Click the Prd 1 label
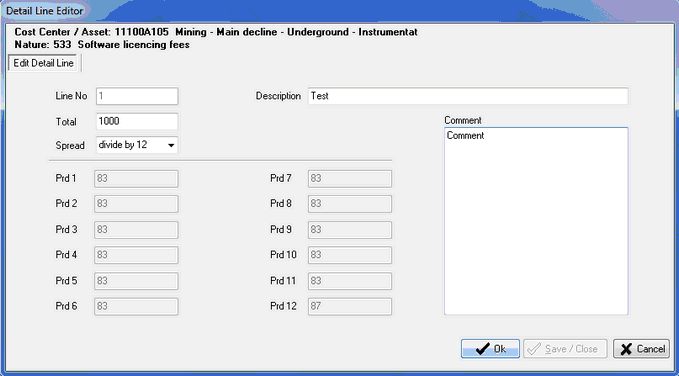 [66, 178]
